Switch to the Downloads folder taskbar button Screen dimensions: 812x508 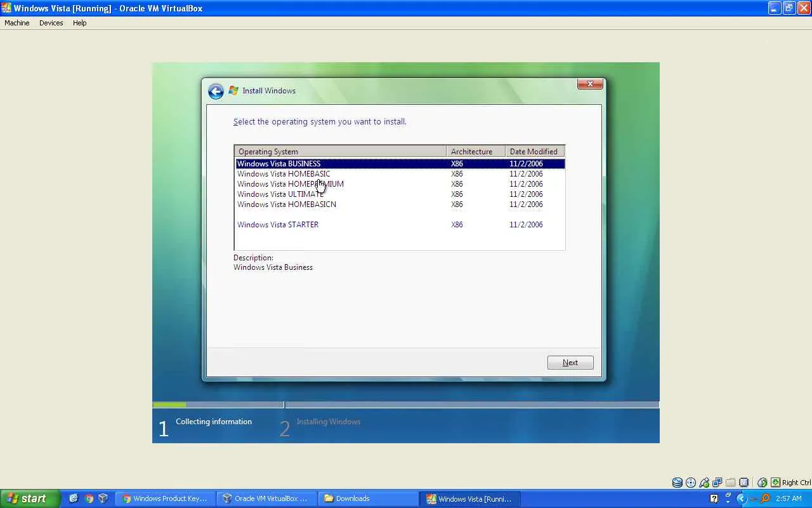click(x=367, y=498)
